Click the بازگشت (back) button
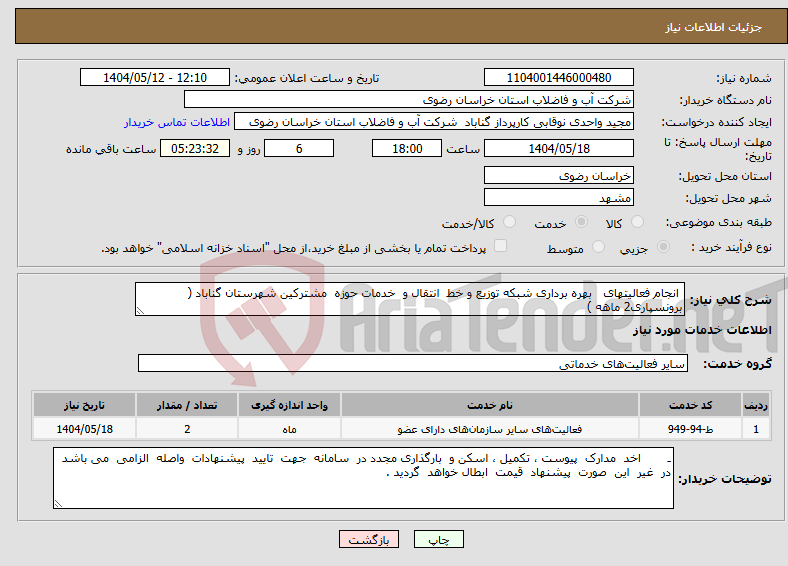The image size is (788, 566). click(x=369, y=539)
